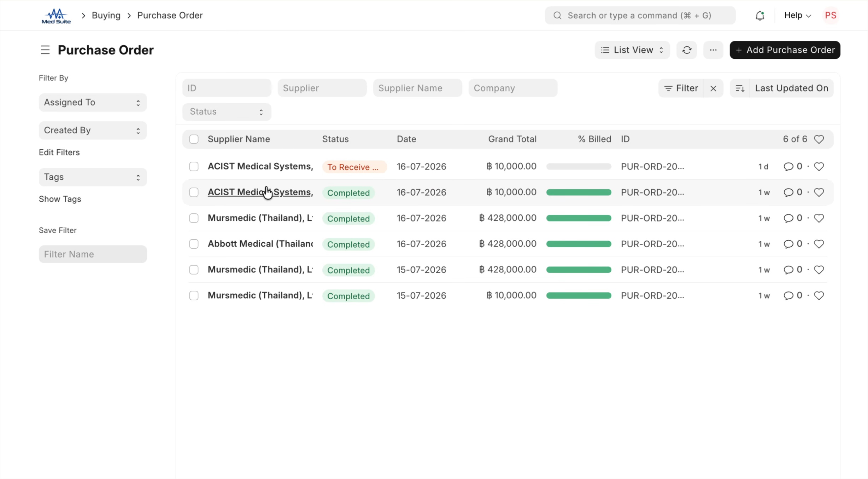Click the To Receive status badge
The height and width of the screenshot is (479, 868).
click(x=354, y=167)
